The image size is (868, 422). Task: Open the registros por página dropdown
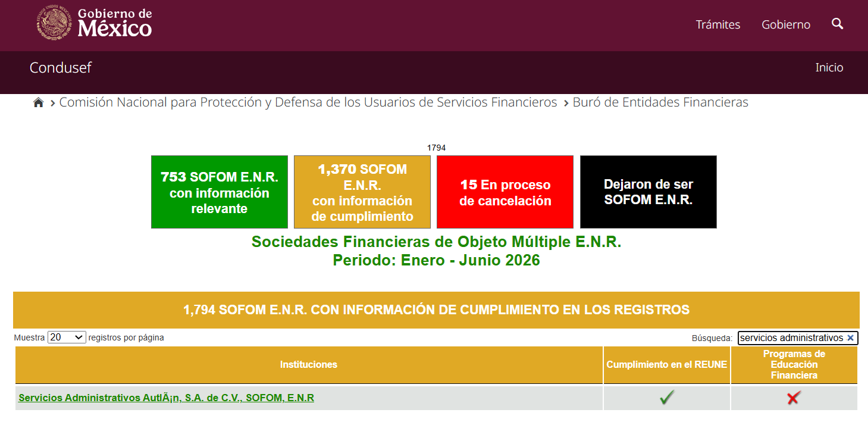pos(67,337)
